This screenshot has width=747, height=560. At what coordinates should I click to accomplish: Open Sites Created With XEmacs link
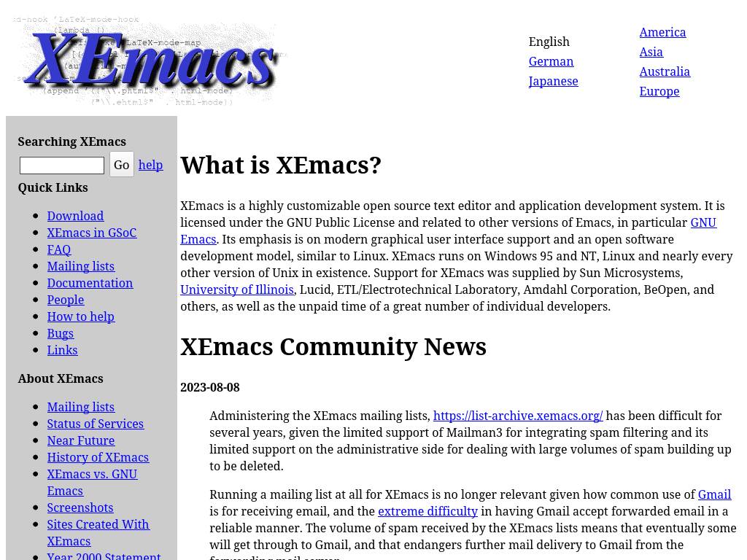pos(98,532)
